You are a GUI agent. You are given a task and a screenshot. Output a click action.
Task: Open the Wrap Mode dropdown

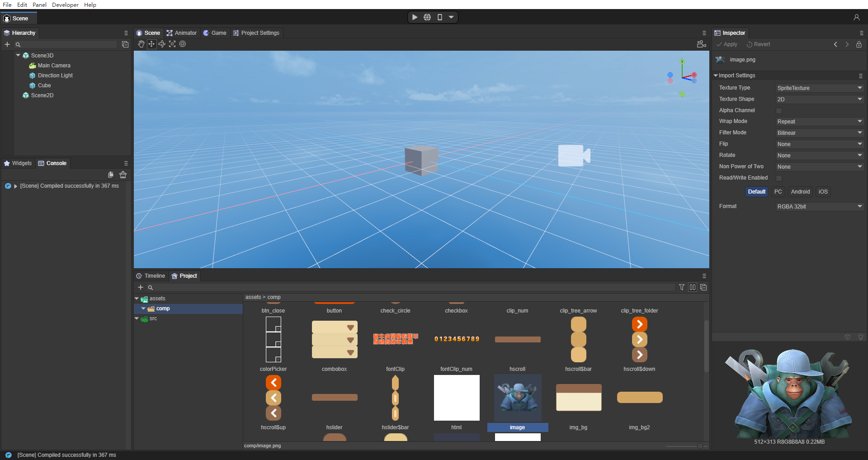[x=819, y=122]
